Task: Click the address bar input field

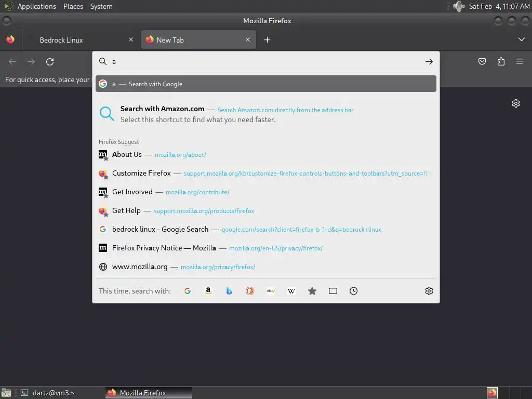Action: [265, 62]
